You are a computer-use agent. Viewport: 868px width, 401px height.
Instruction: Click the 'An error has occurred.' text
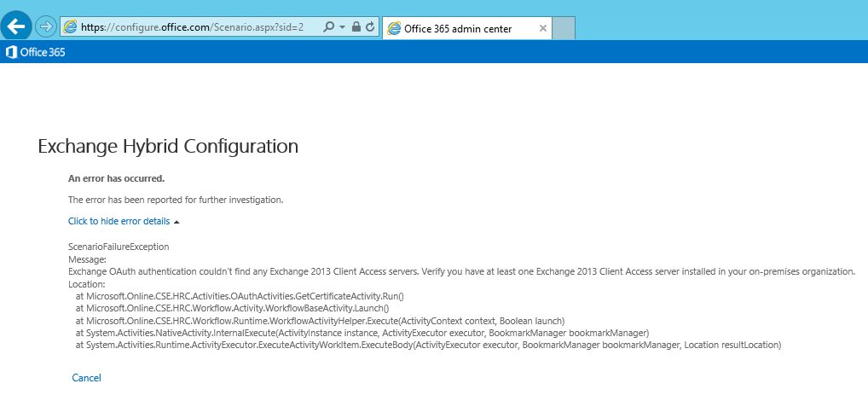pyautogui.click(x=116, y=178)
